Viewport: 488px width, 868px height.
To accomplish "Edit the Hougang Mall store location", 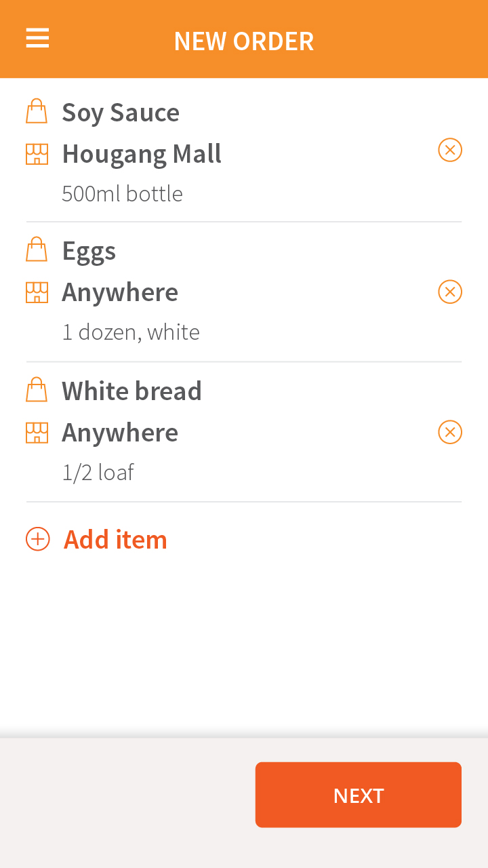I will pos(142,154).
